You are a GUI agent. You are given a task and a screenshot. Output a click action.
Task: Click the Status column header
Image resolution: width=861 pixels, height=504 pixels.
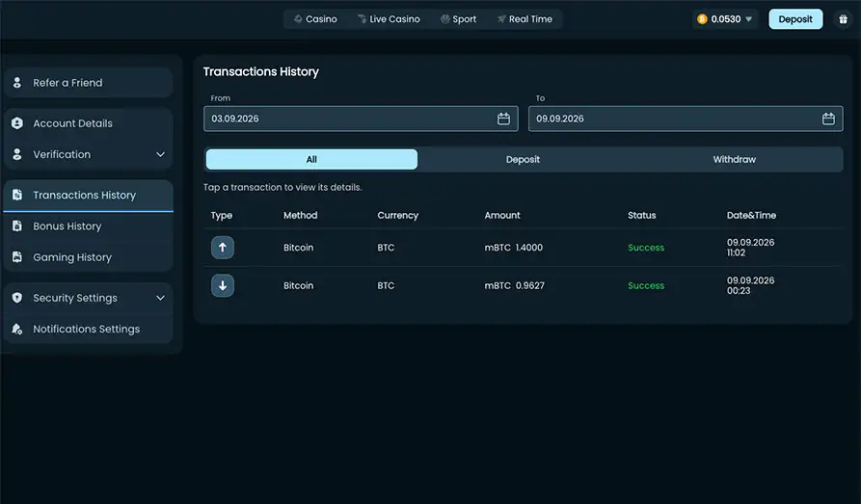click(x=641, y=215)
